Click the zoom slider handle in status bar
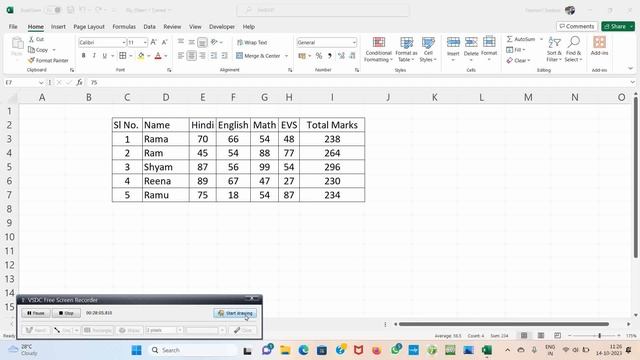The width and height of the screenshot is (640, 360). tap(599, 336)
